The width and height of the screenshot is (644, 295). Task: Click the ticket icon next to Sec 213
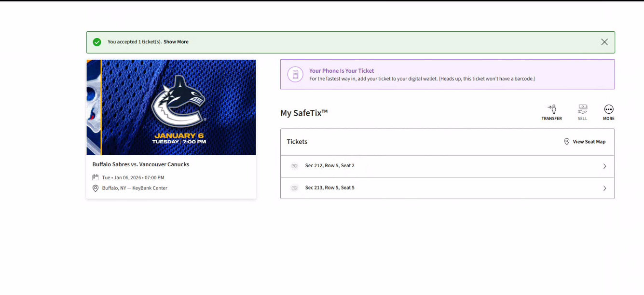point(294,188)
